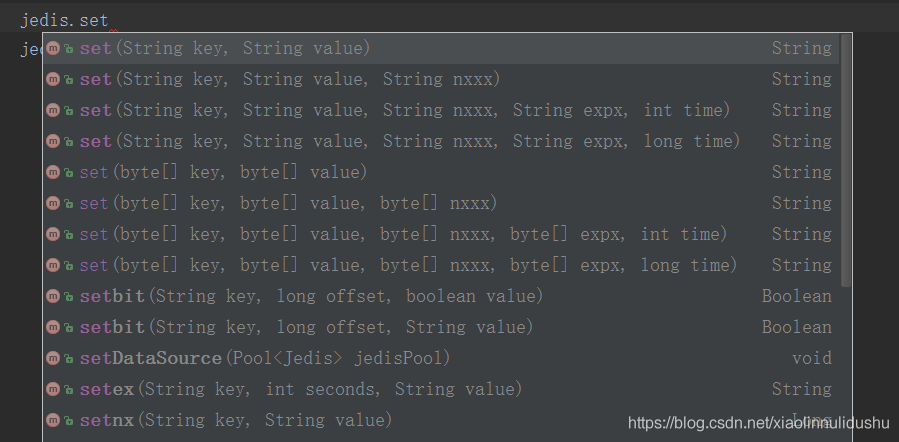Select set(byte[] key, byte[] value, byte[] nxxx)
The width and height of the screenshot is (899, 442).
(288, 203)
